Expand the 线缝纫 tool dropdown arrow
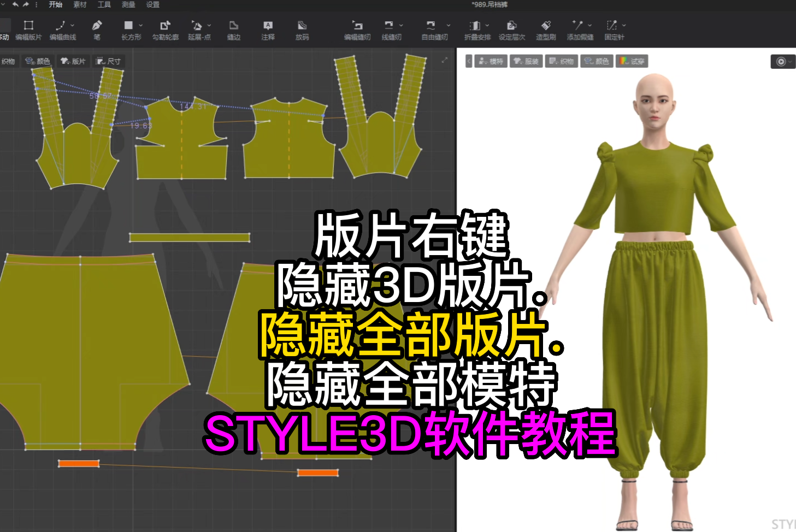The image size is (796, 532). [x=401, y=25]
